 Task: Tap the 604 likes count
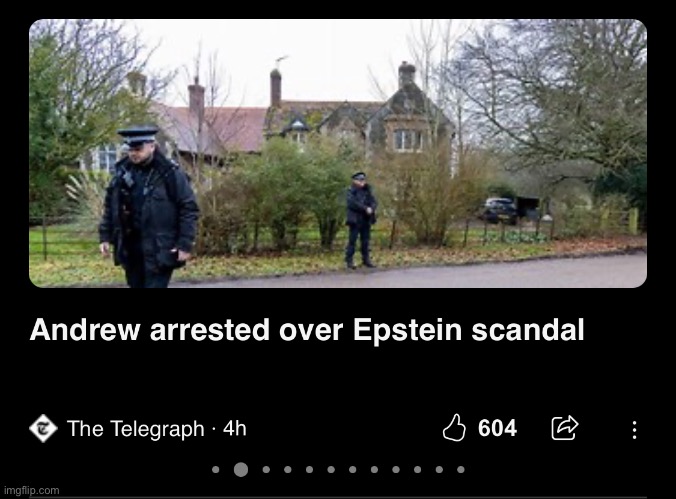[497, 428]
